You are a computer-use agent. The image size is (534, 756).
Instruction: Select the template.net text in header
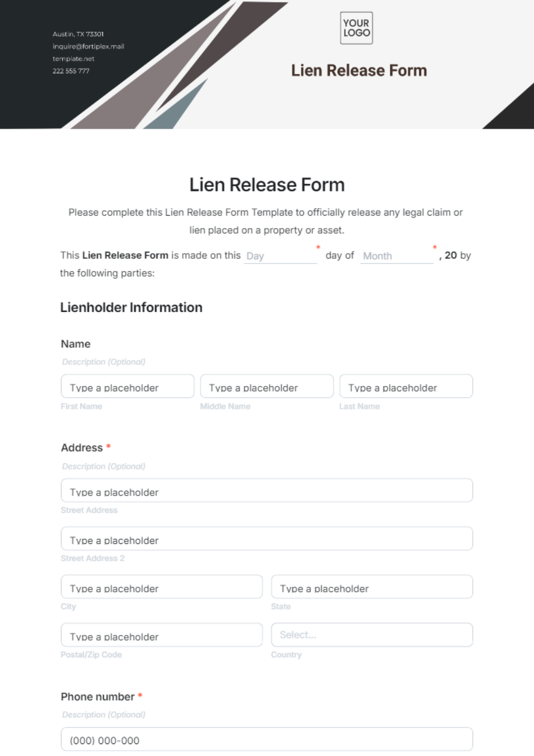73,59
